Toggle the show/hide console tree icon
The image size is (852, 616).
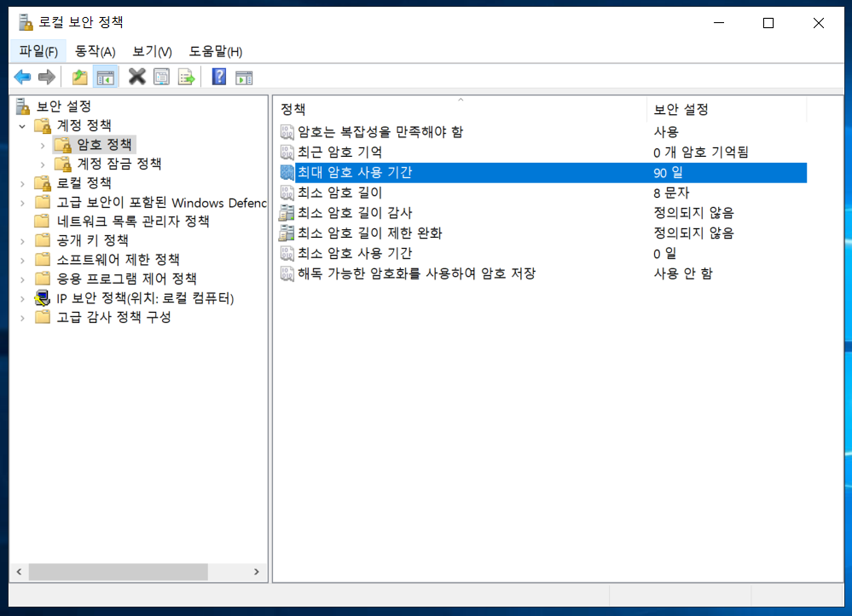pyautogui.click(x=105, y=77)
